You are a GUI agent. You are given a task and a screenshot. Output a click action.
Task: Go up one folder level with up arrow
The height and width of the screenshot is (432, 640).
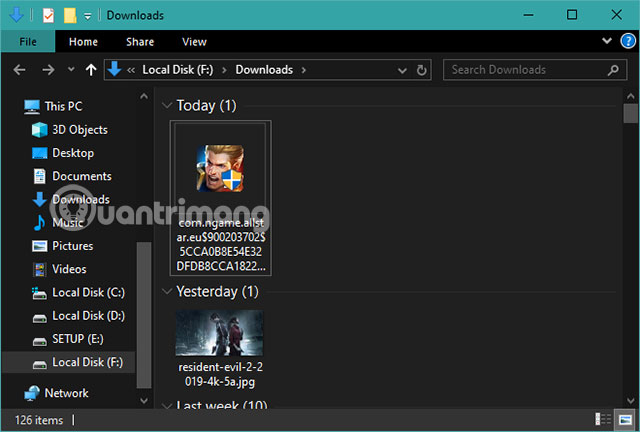coord(91,70)
